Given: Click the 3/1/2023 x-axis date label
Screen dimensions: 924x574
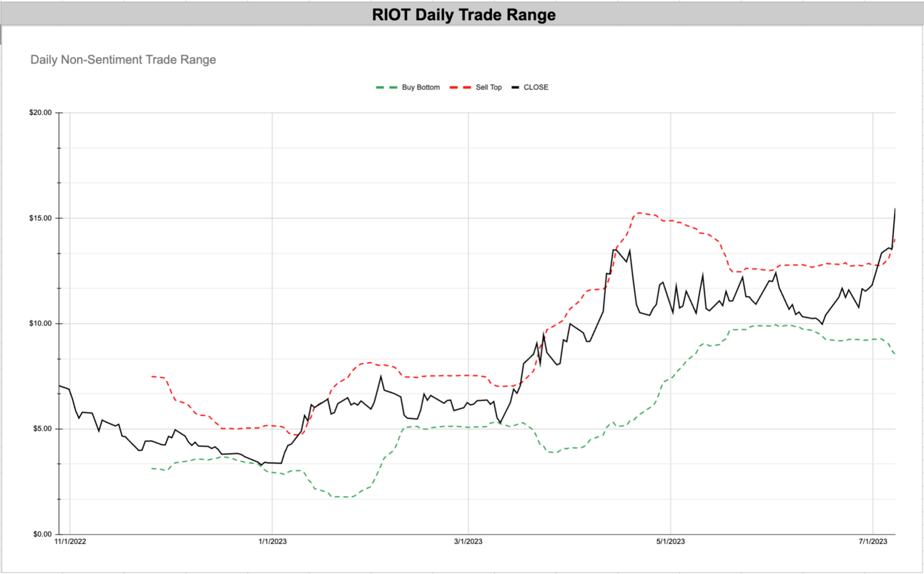Looking at the screenshot, I should (x=468, y=543).
